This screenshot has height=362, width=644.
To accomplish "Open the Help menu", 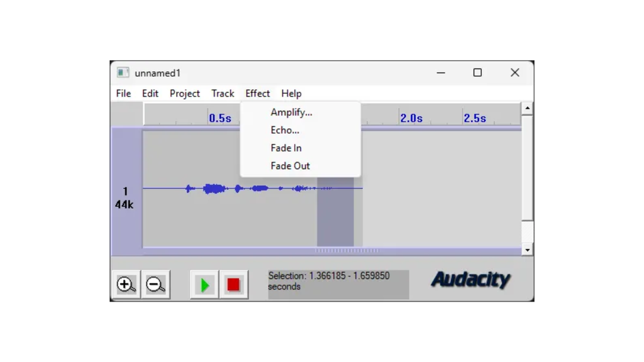I will click(291, 94).
